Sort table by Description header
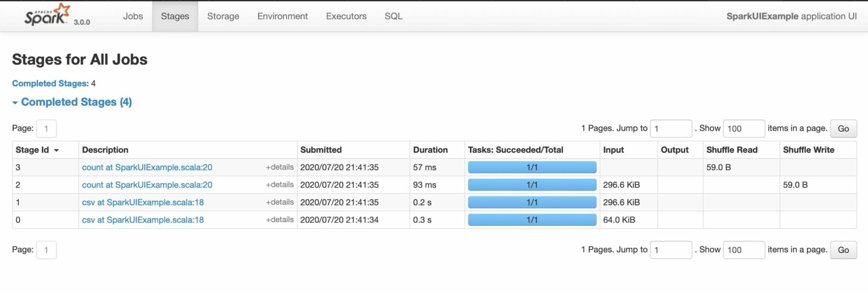Screen dimensions: 868x294 105,150
